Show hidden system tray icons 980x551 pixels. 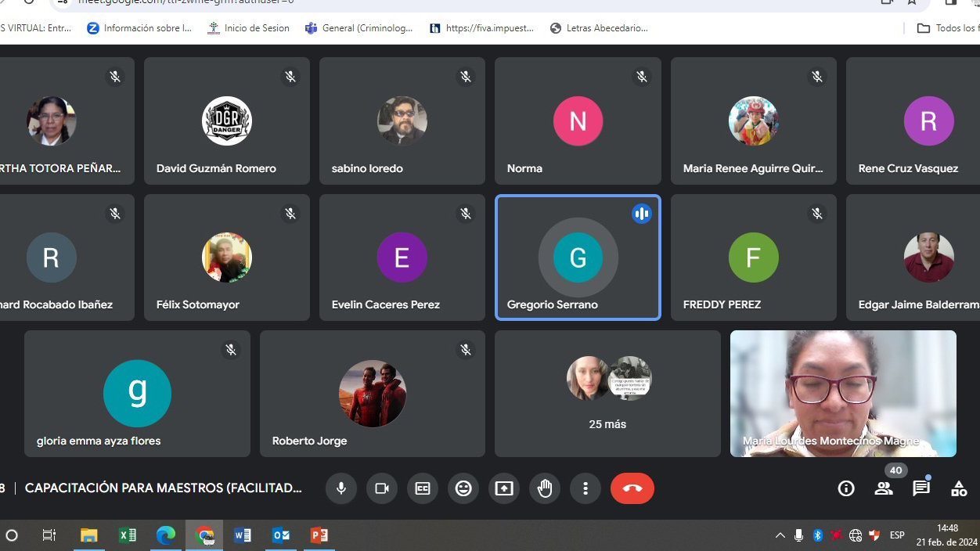pyautogui.click(x=780, y=535)
